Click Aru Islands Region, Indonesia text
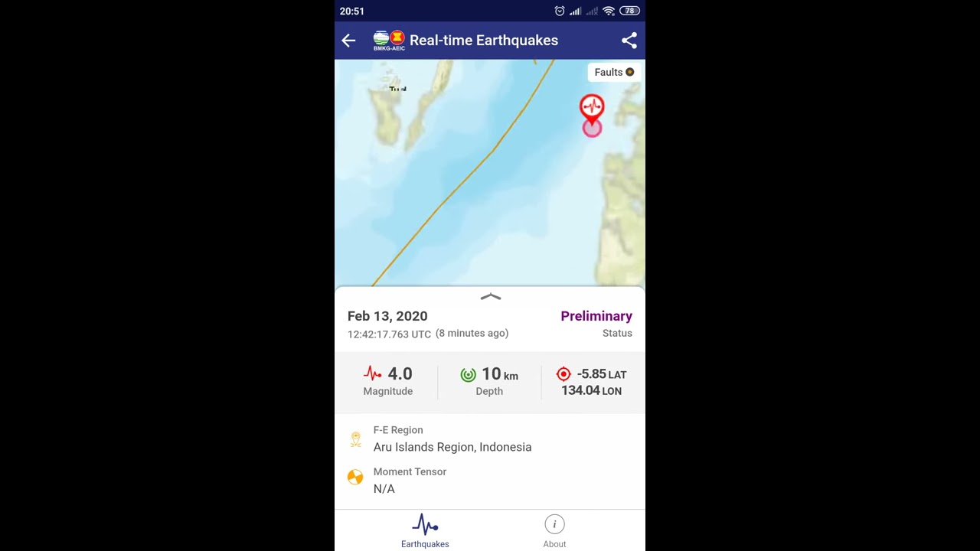 [x=452, y=447]
